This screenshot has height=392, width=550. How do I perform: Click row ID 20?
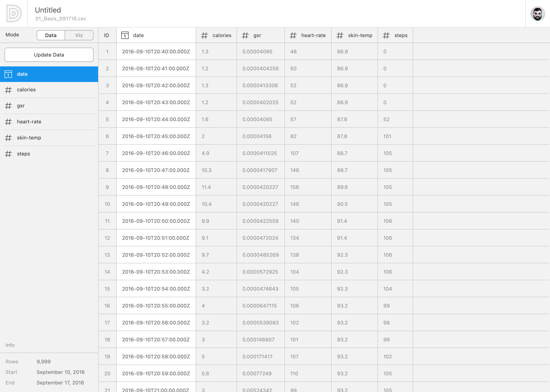[x=107, y=373]
